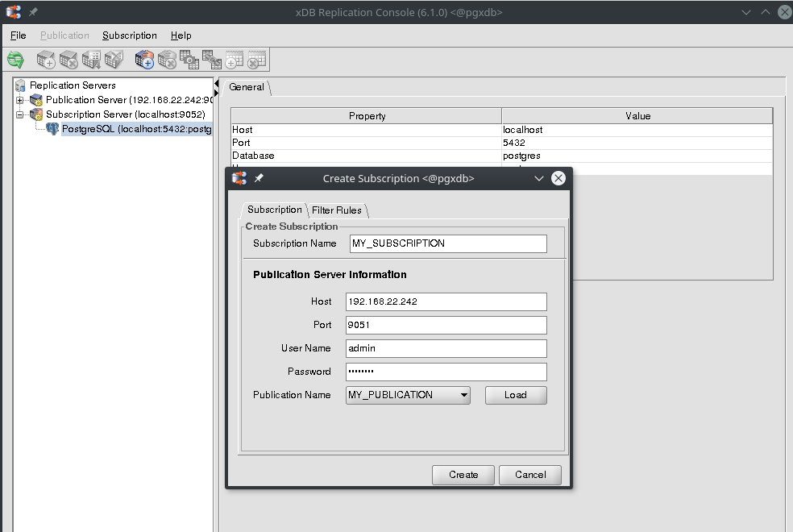
Task: Click the 'Host' property cell in the General table
Action: [x=367, y=130]
